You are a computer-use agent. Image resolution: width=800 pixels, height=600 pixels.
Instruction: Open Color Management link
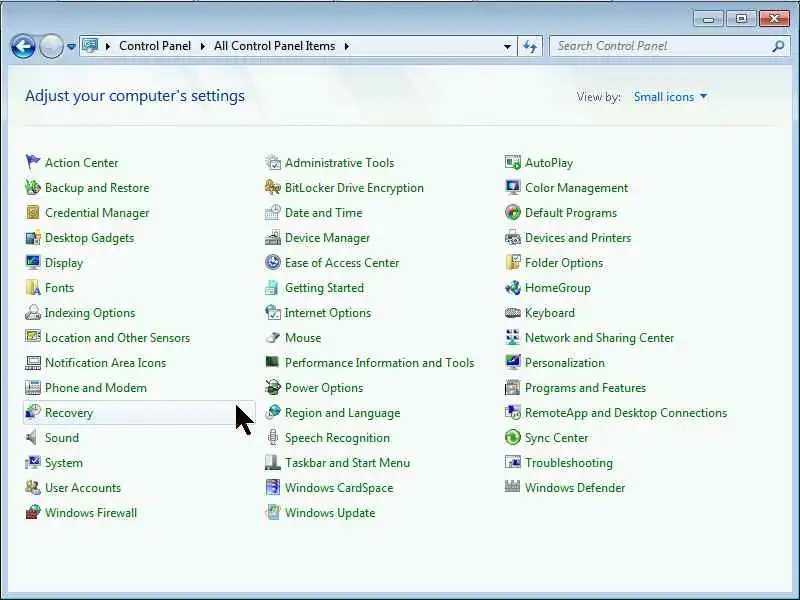click(577, 187)
